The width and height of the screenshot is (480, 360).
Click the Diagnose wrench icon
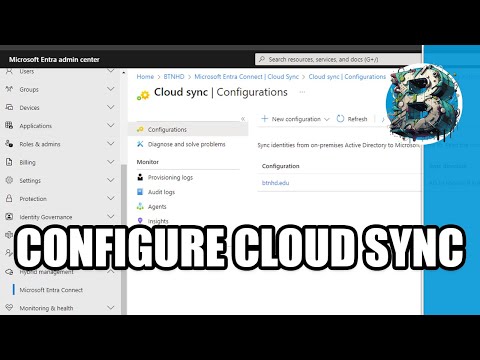point(140,144)
